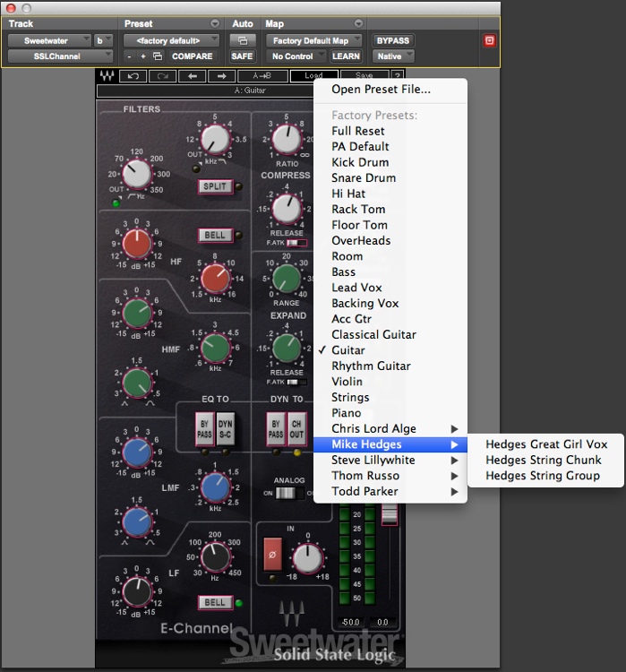
Task: Select Hedges String Chunk preset
Action: [546, 460]
